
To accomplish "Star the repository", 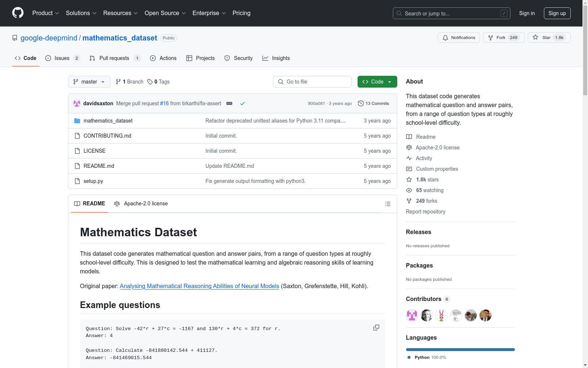I will (549, 38).
